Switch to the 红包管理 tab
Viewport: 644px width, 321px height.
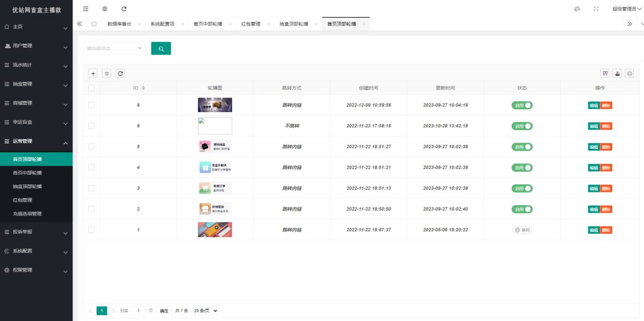[251, 24]
